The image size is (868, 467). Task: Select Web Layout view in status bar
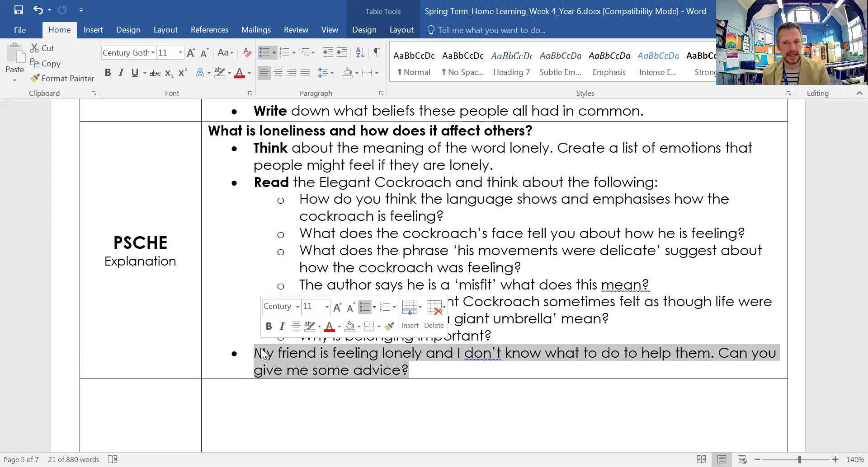pos(742,459)
